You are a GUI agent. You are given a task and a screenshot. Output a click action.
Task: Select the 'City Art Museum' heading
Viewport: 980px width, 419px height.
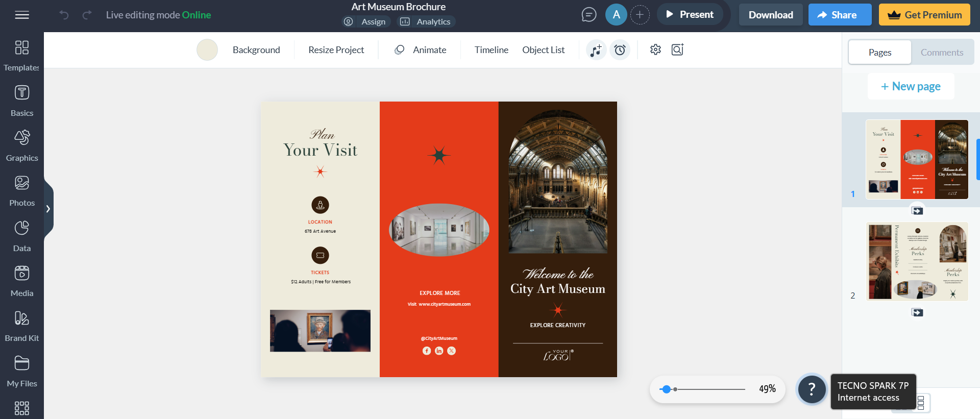coord(558,289)
